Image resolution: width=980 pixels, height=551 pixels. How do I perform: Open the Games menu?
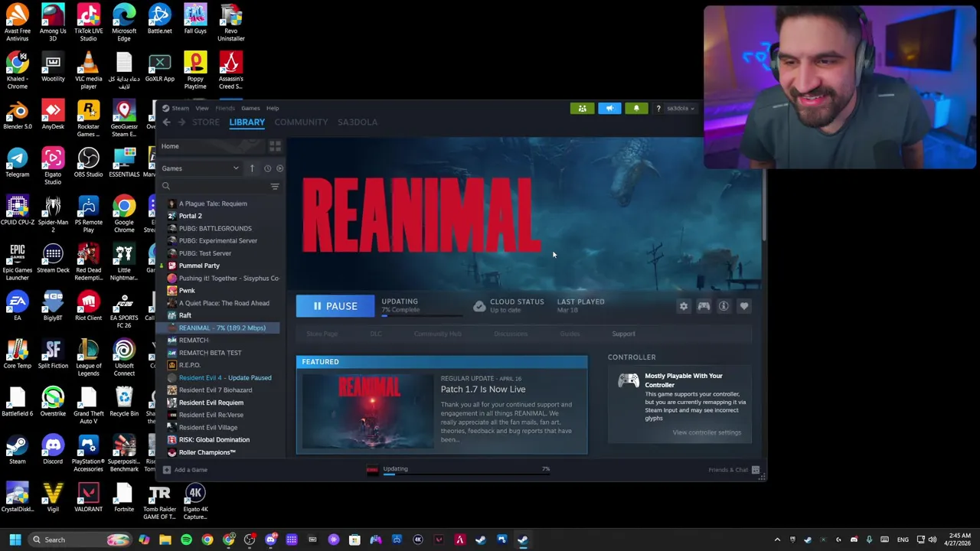250,108
